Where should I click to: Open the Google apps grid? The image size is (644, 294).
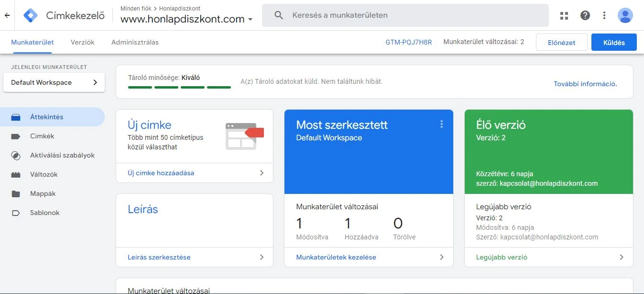564,15
